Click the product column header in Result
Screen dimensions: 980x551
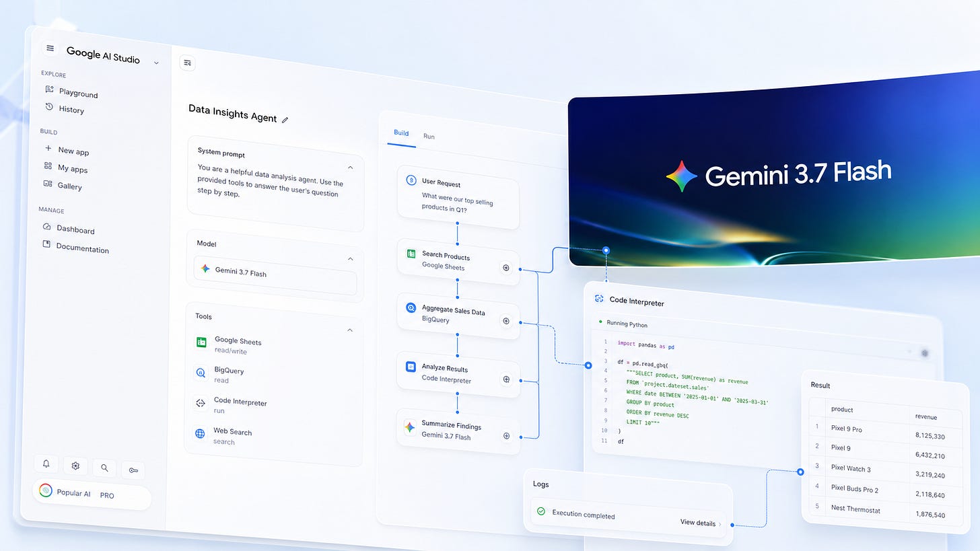click(842, 409)
